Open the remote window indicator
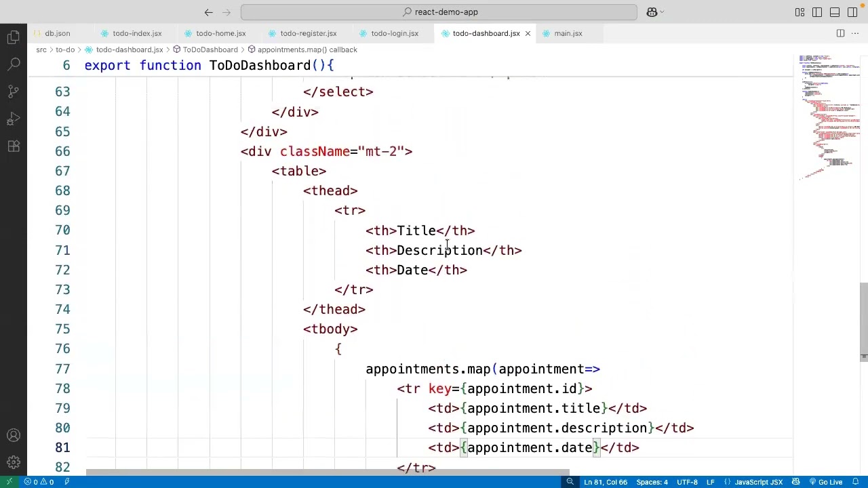This screenshot has width=868, height=488. (9, 482)
